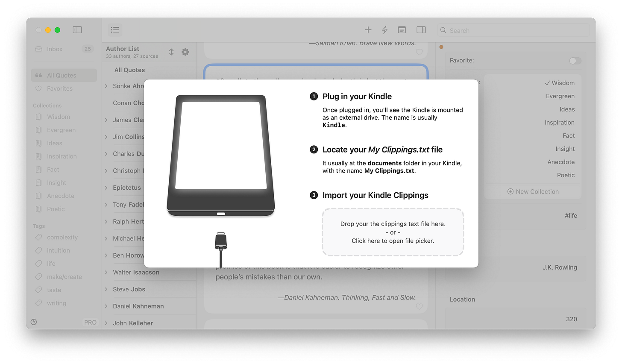Expand the Walter Isaacson author chevron
Image resolution: width=622 pixels, height=364 pixels.
pos(106,272)
